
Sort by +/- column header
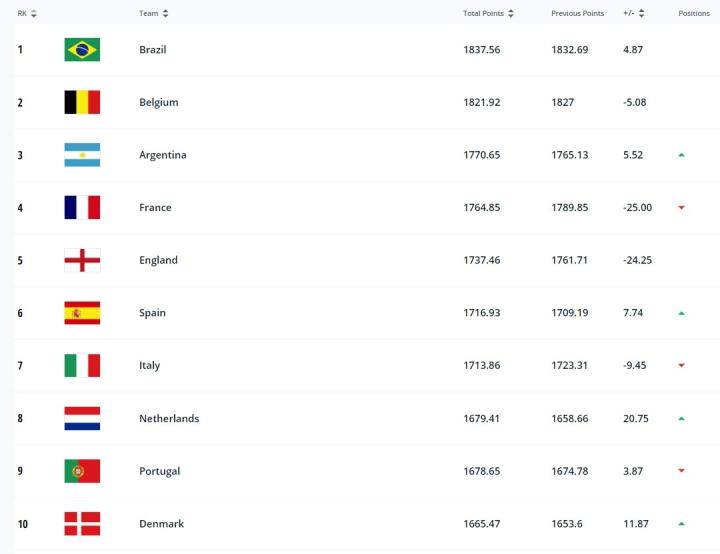(634, 14)
